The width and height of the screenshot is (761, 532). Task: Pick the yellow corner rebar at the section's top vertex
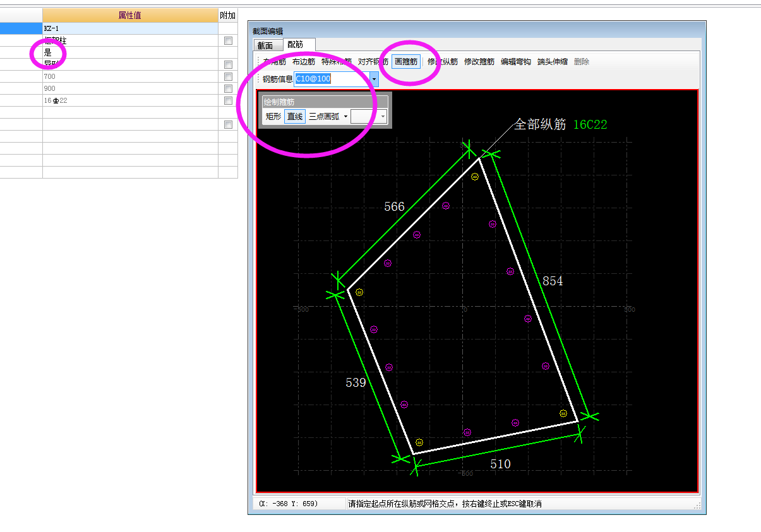[475, 177]
